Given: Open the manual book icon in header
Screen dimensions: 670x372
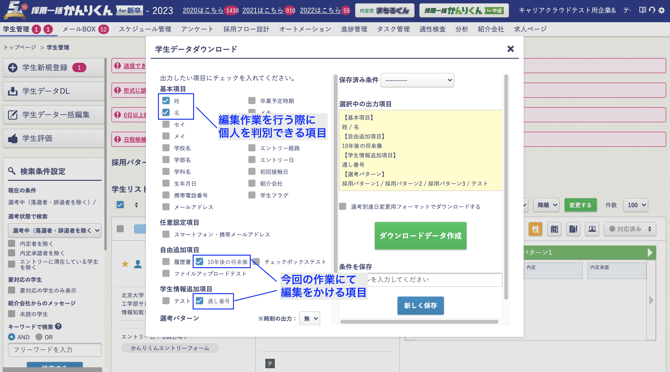Looking at the screenshot, I should tap(642, 10).
